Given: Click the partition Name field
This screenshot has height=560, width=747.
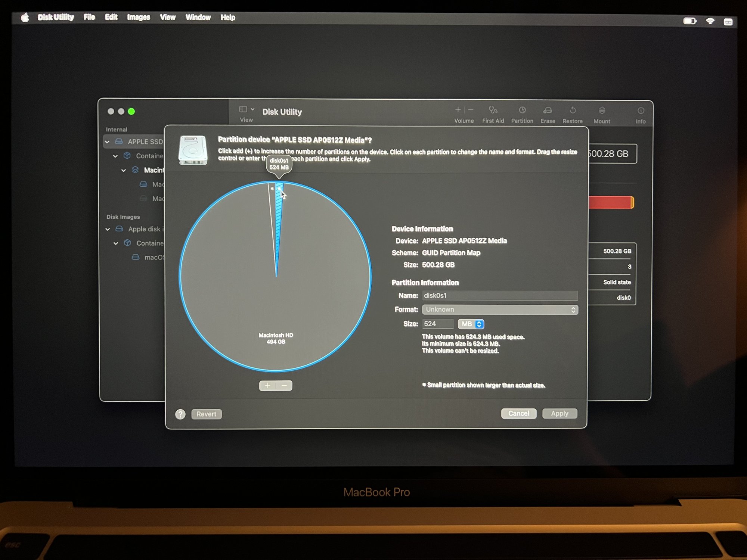Looking at the screenshot, I should pos(500,296).
